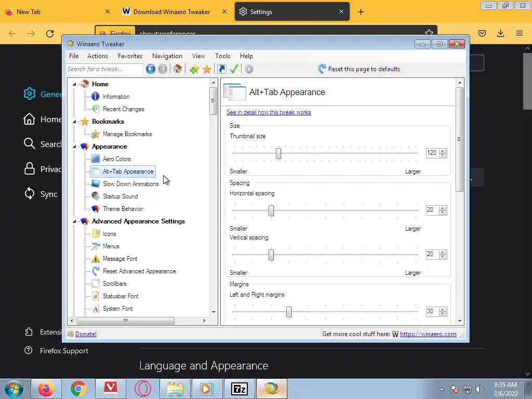Image resolution: width=532 pixels, height=399 pixels.
Task: Collapse the Advanced Appearance Settings node
Action: [74, 221]
